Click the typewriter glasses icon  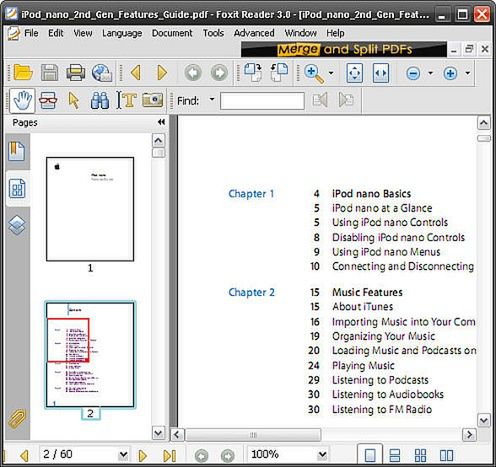48,100
